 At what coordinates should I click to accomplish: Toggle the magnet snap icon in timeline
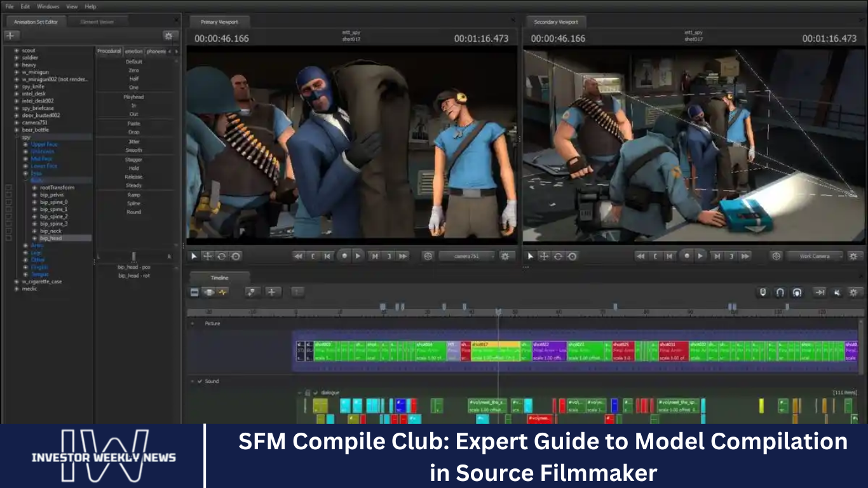pyautogui.click(x=780, y=292)
